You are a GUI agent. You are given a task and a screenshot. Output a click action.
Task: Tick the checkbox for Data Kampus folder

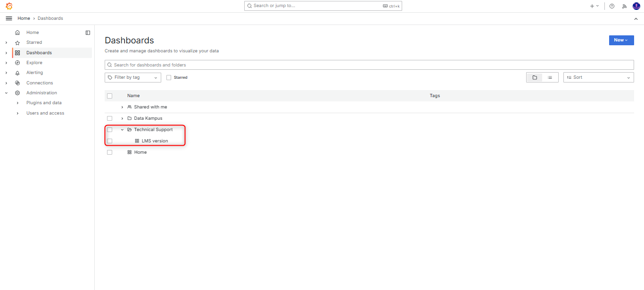(109, 118)
